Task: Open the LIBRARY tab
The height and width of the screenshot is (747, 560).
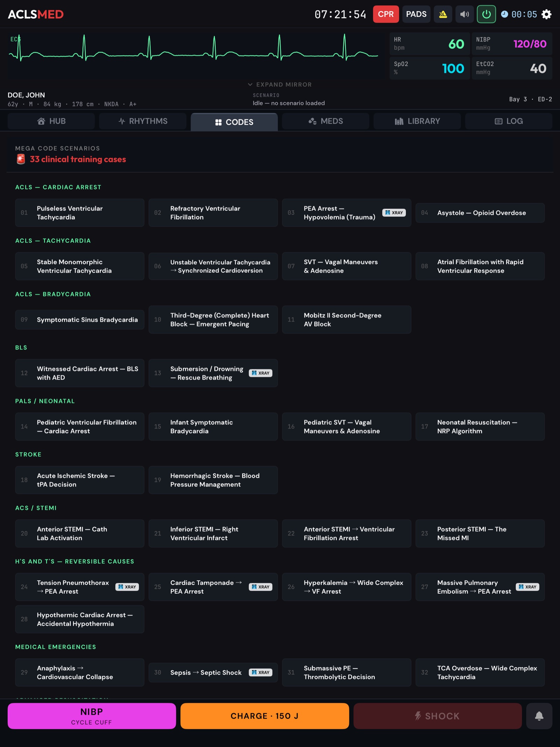Action: (417, 121)
